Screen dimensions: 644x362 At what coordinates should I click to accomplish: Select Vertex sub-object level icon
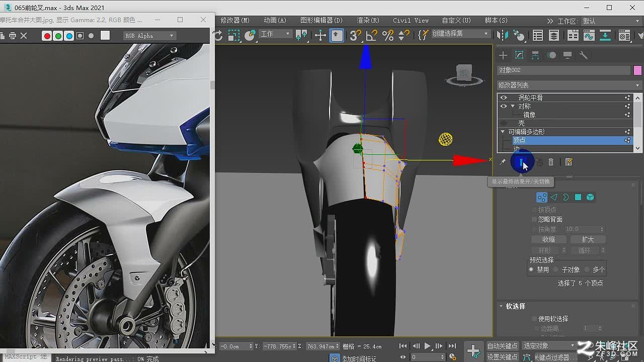[x=542, y=197]
